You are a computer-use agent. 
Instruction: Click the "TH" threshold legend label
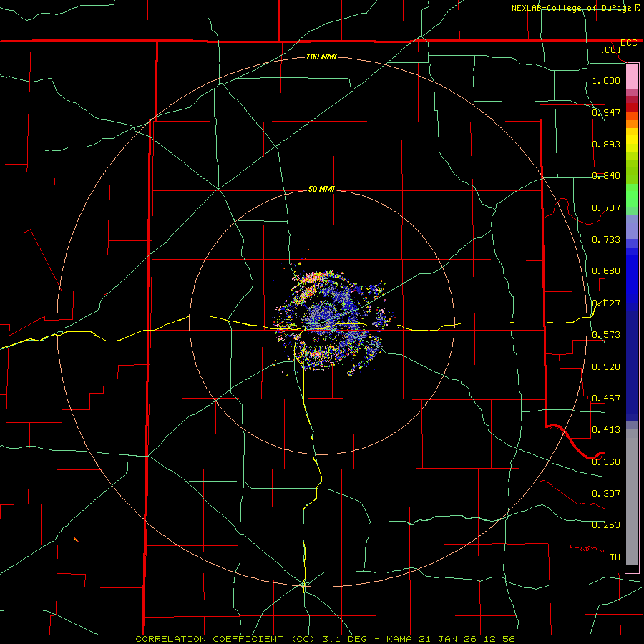[x=615, y=557]
